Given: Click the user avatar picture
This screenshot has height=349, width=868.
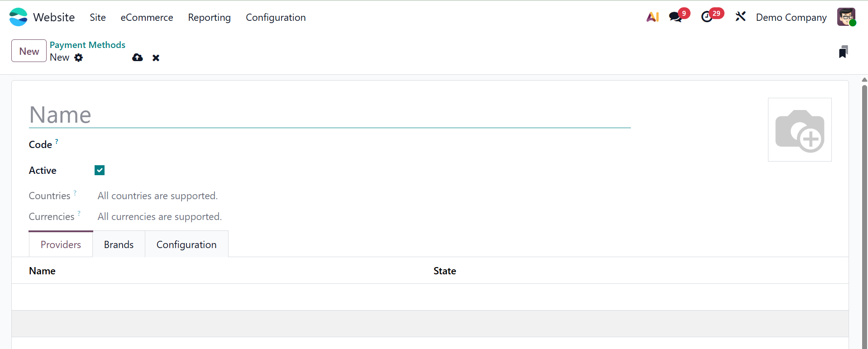Looking at the screenshot, I should 845,17.
